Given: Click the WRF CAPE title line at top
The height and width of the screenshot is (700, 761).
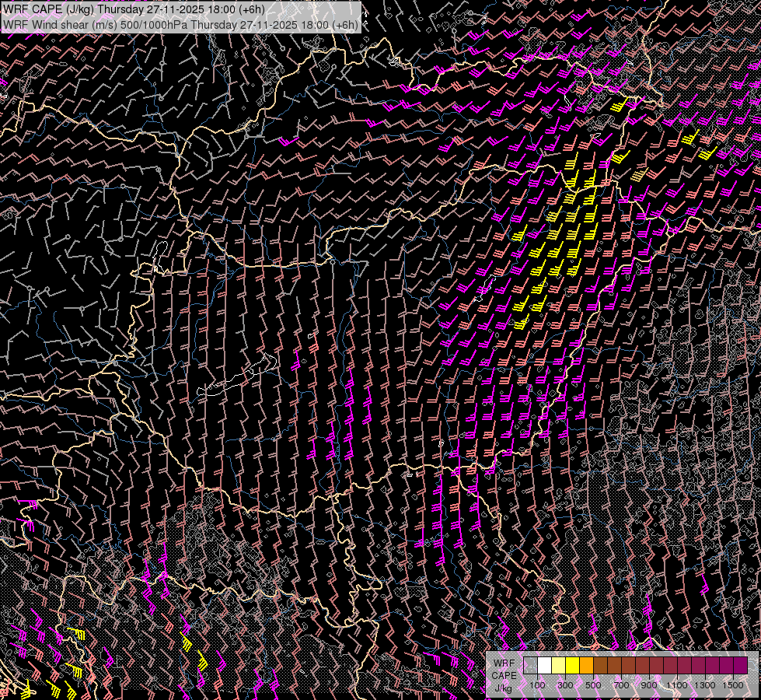Looking at the screenshot, I should [x=133, y=9].
